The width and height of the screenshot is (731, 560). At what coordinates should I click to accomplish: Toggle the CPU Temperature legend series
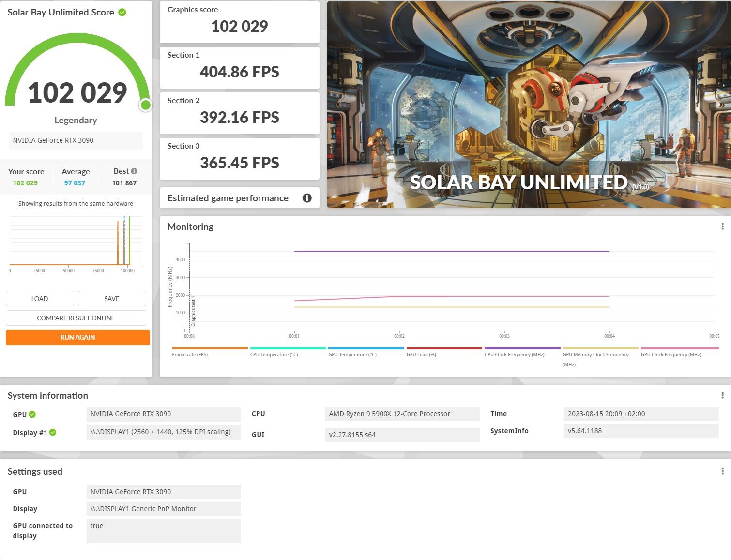(x=288, y=352)
